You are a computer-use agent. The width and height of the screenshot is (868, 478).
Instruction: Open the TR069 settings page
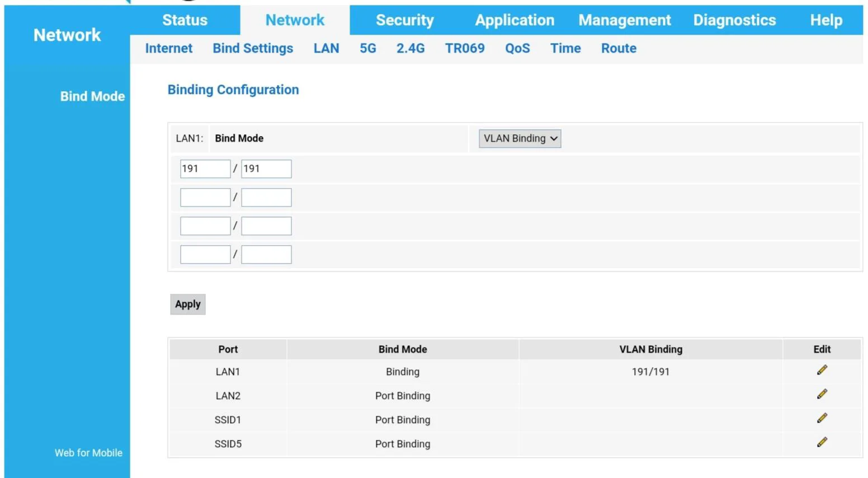[x=464, y=49]
